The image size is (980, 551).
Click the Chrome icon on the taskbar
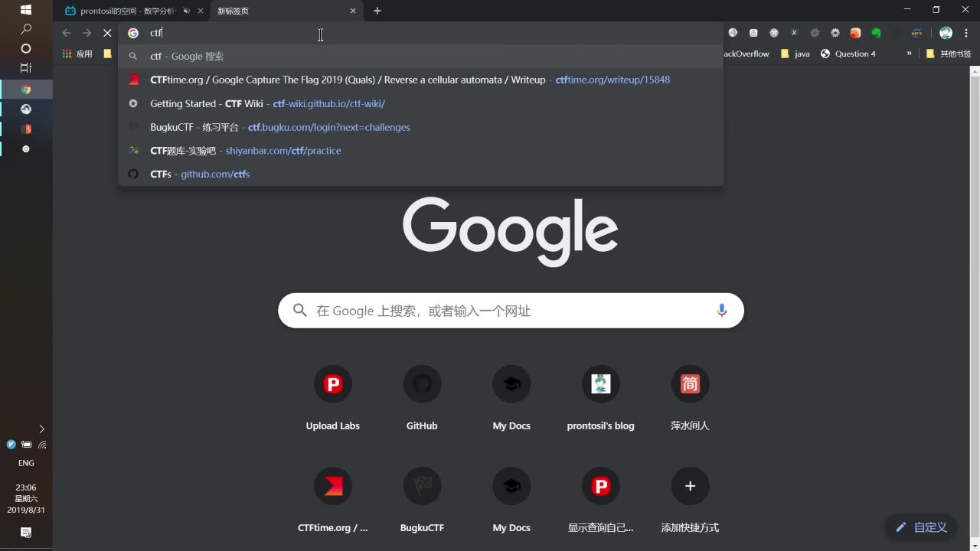pyautogui.click(x=26, y=90)
